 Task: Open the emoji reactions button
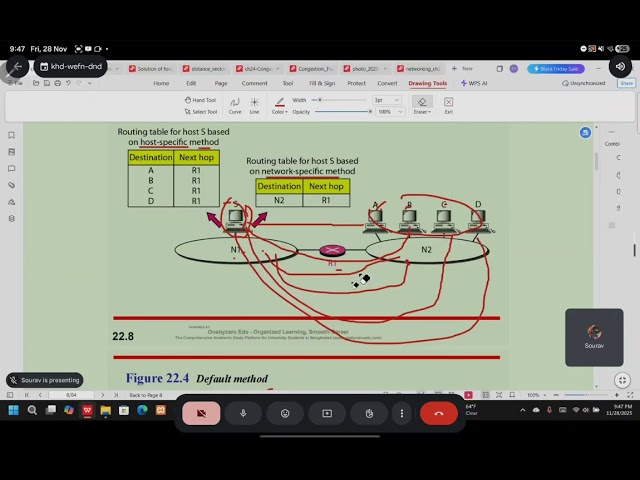pyautogui.click(x=285, y=413)
